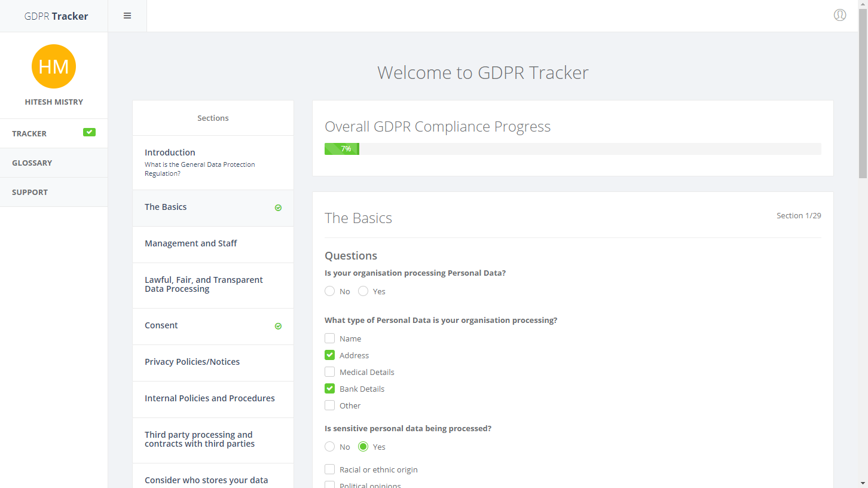Viewport: 868px width, 488px height.
Task: Click the user profile icon top right
Action: pos(839,15)
